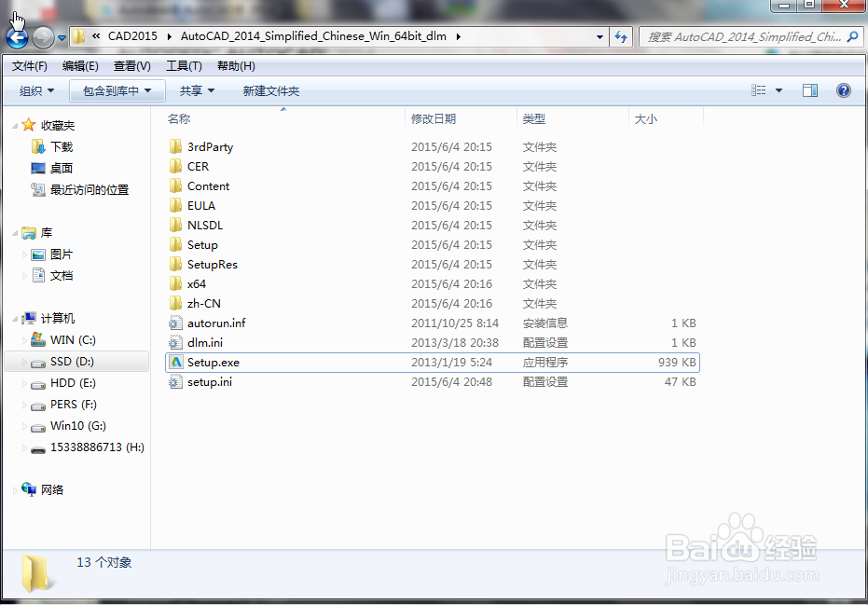This screenshot has height=605, width=868.
Task: Click the 包含到库中 button
Action: [x=117, y=89]
